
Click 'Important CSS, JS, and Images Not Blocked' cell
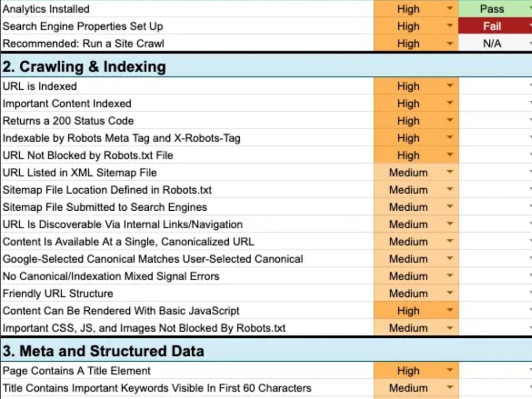pos(187,328)
